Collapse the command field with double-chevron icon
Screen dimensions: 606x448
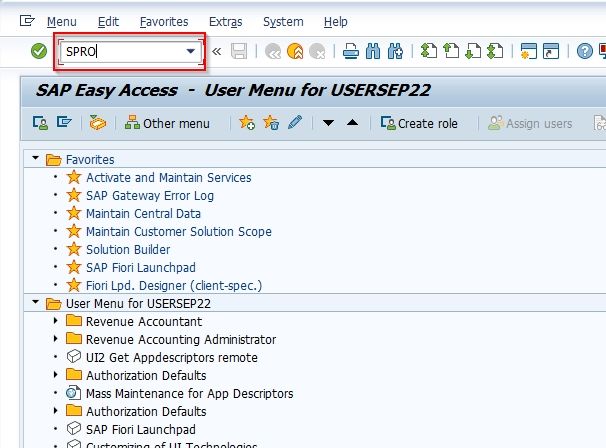216,51
